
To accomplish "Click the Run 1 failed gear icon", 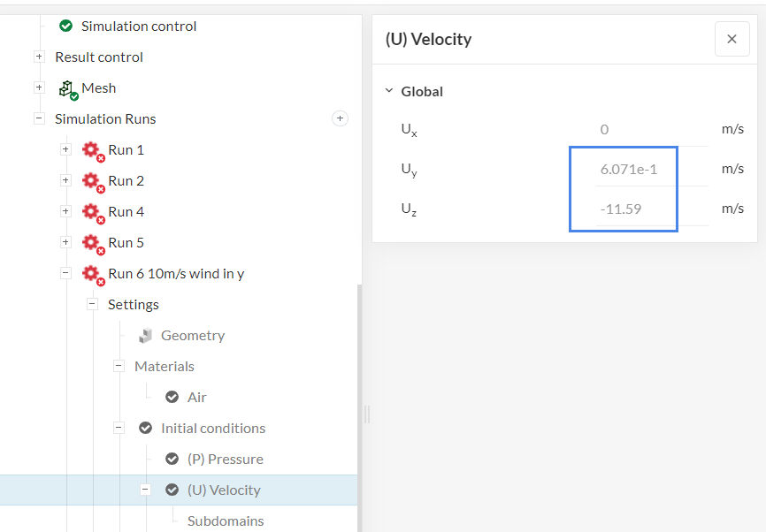I will click(x=92, y=150).
